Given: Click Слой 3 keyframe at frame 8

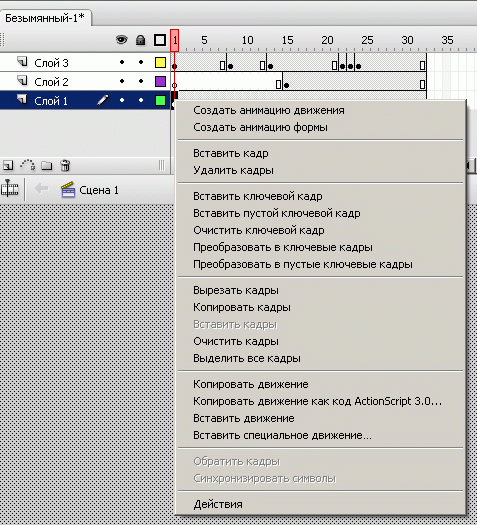Looking at the screenshot, I should tap(230, 66).
